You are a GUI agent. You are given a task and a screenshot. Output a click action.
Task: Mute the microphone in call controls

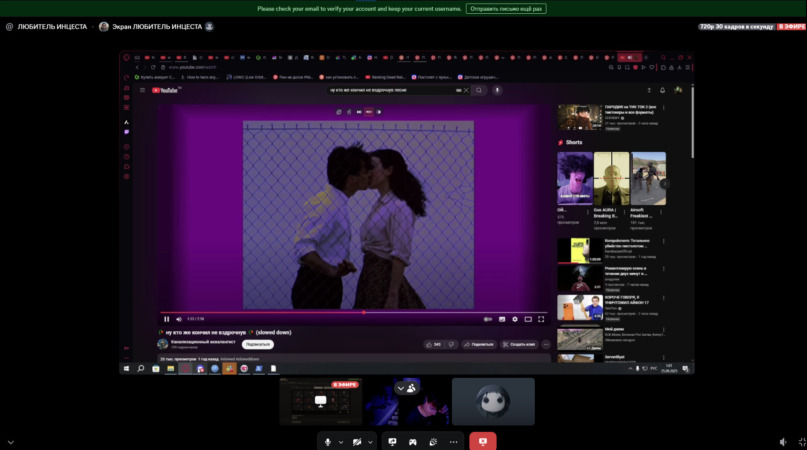click(327, 441)
